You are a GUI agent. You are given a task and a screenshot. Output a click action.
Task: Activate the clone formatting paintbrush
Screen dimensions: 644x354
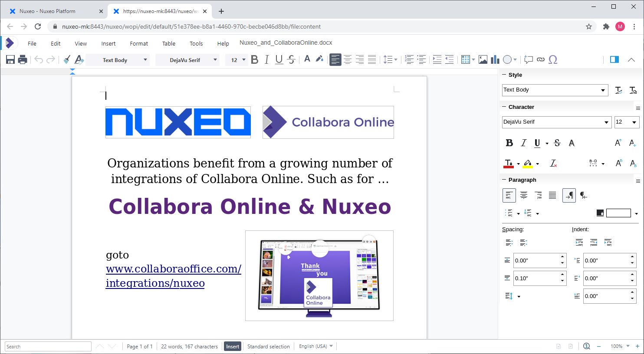[67, 60]
